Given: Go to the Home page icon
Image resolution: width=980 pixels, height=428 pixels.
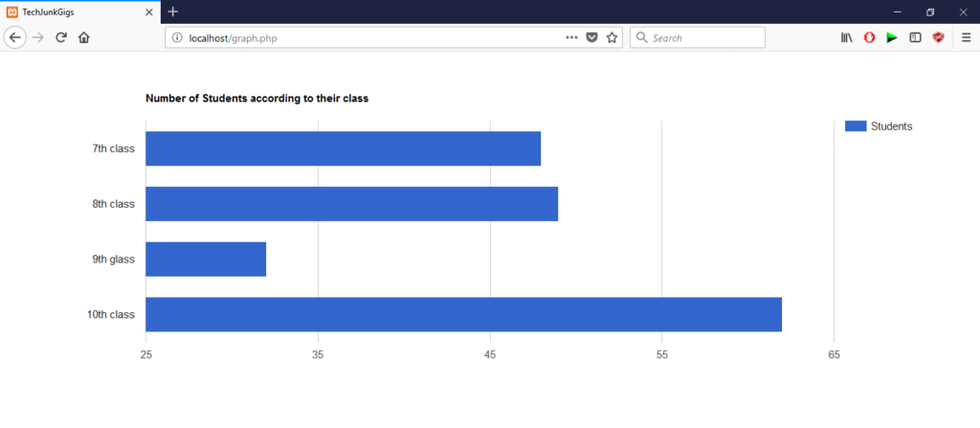Looking at the screenshot, I should point(84,37).
